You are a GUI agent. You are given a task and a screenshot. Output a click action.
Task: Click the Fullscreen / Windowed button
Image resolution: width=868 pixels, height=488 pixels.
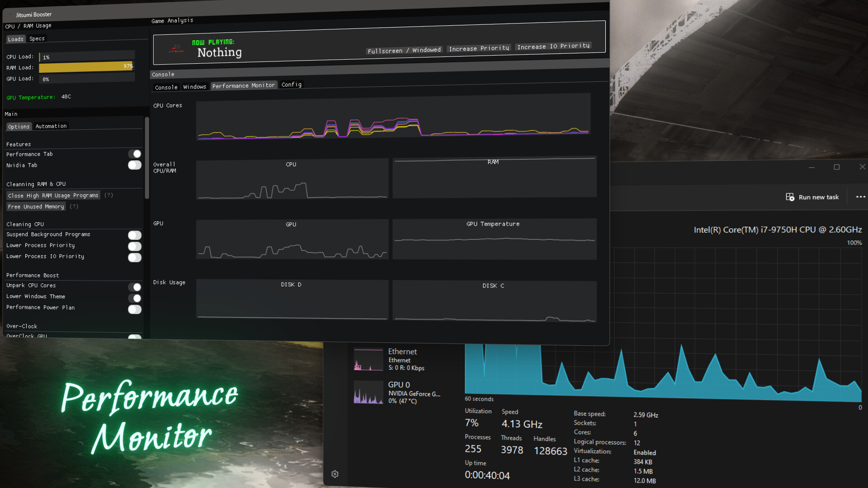[404, 50]
